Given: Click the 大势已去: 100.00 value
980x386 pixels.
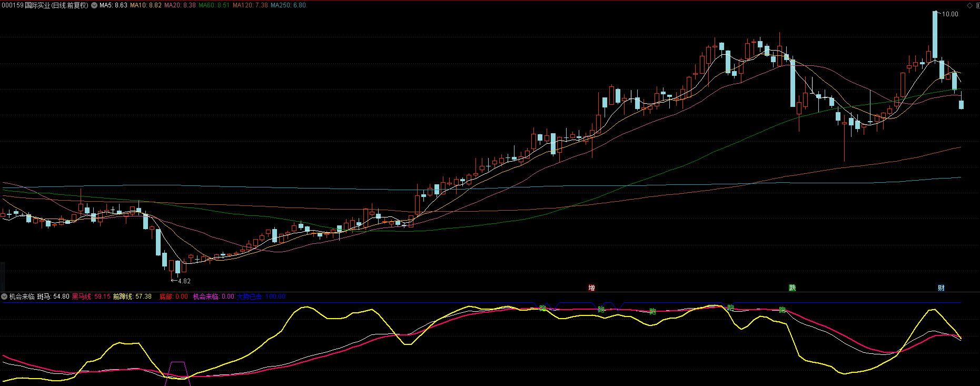Looking at the screenshot, I should pyautogui.click(x=261, y=296).
